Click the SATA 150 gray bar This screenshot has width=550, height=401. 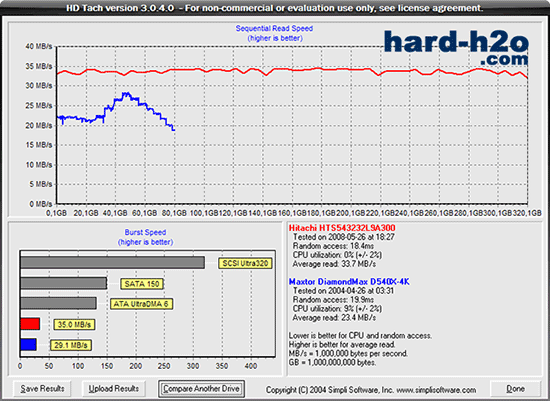click(63, 283)
